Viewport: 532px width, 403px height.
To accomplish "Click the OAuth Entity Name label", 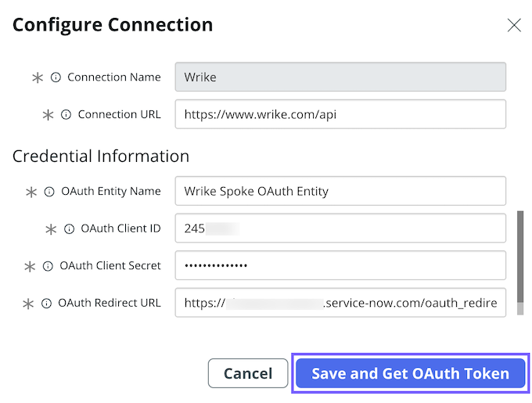I will point(111,191).
